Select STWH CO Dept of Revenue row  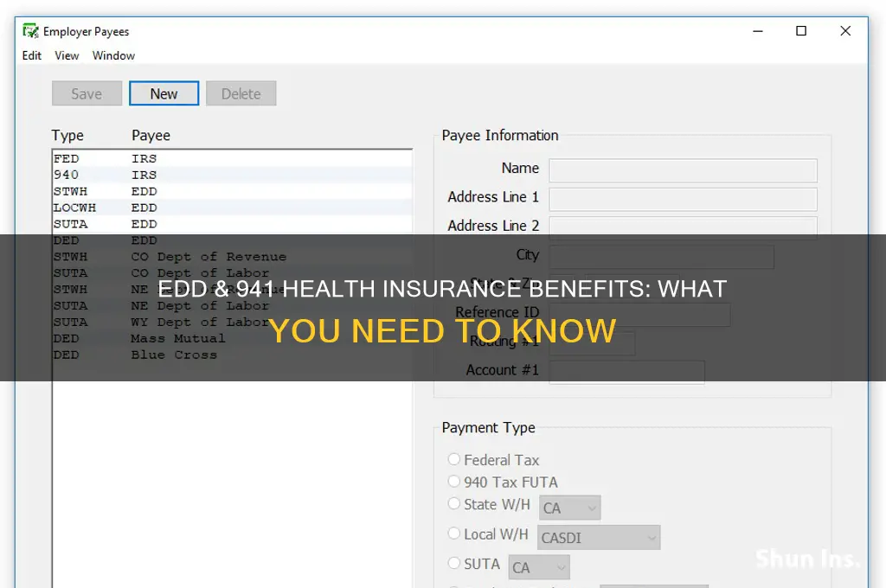click(x=232, y=257)
